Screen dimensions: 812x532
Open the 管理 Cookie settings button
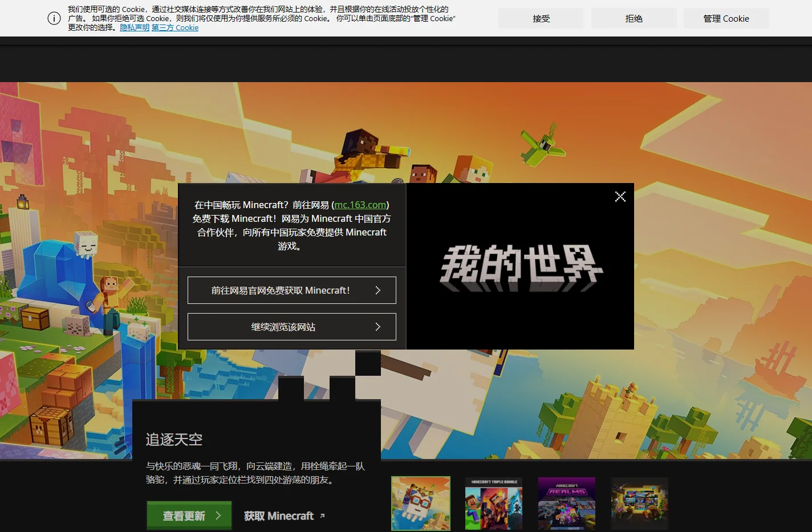pos(726,18)
